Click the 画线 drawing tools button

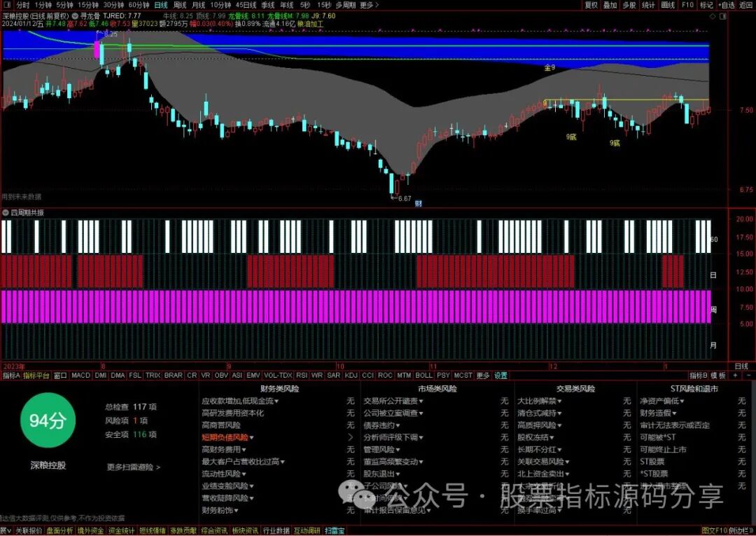[x=668, y=5]
